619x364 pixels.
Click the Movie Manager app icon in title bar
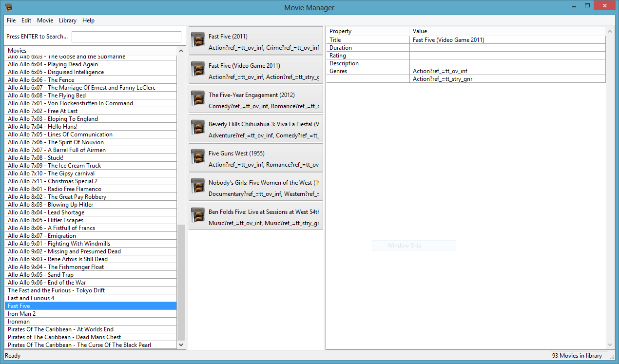[8, 7]
